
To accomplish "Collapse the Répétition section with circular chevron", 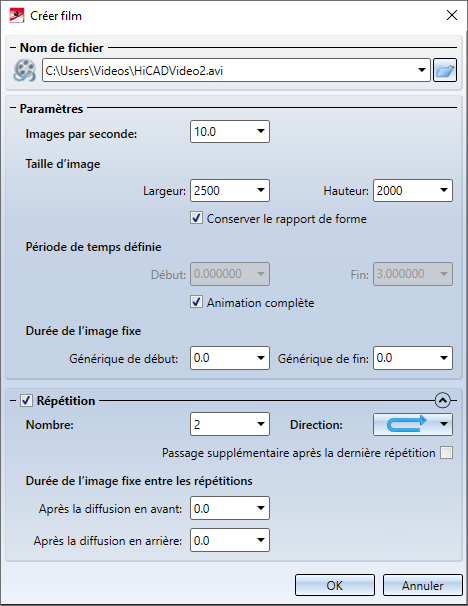I will click(x=442, y=400).
